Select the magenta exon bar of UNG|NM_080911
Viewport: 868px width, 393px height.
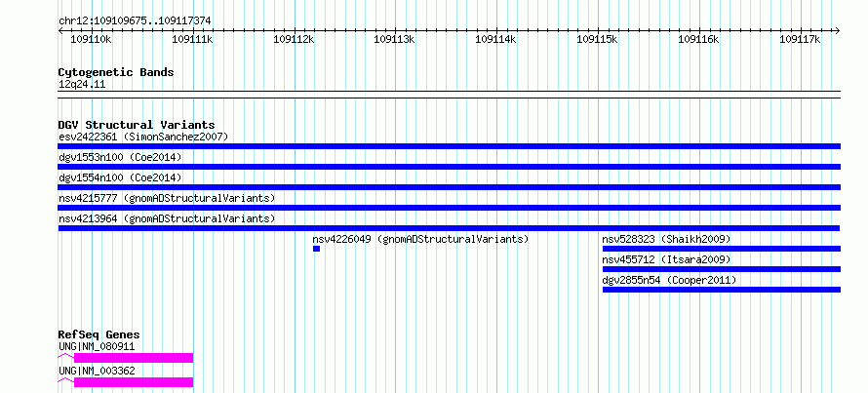134,358
